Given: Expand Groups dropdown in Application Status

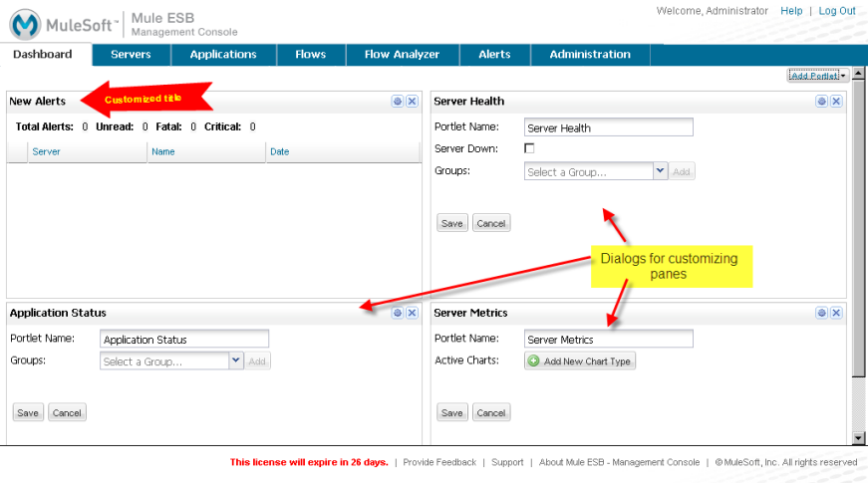Looking at the screenshot, I should [x=236, y=362].
